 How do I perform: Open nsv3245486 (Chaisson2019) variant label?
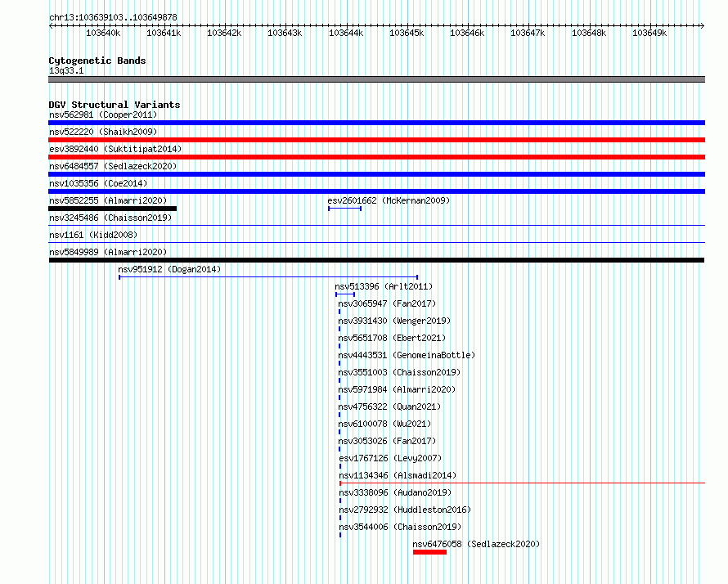110,218
